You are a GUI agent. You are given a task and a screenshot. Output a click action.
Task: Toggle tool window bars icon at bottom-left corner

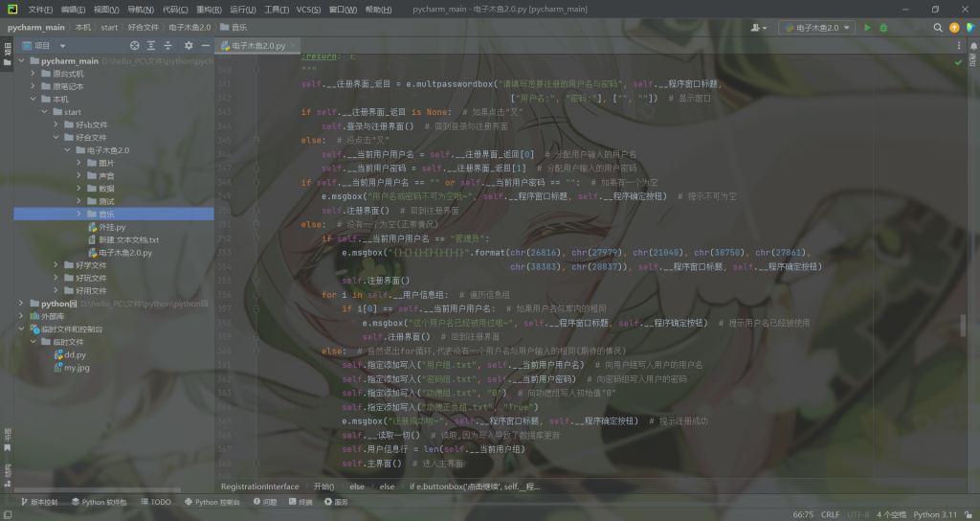pos(8,514)
